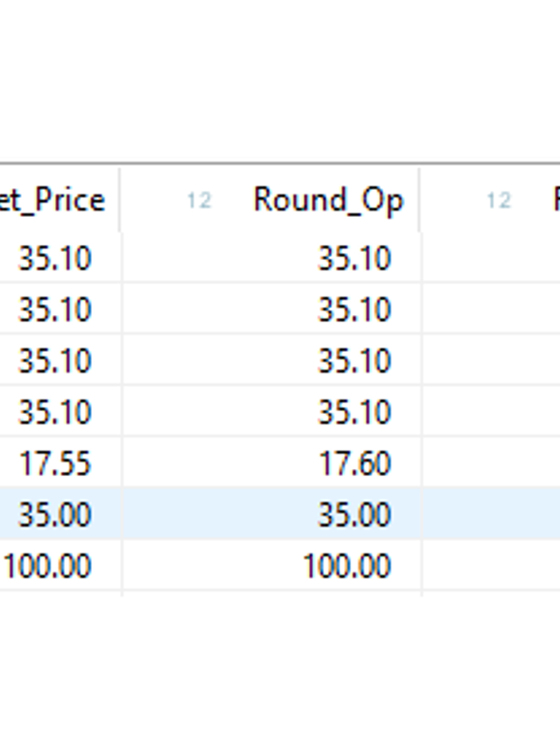Click the numeric type icon beside Round_Op
The image size is (560, 756).
(x=199, y=200)
